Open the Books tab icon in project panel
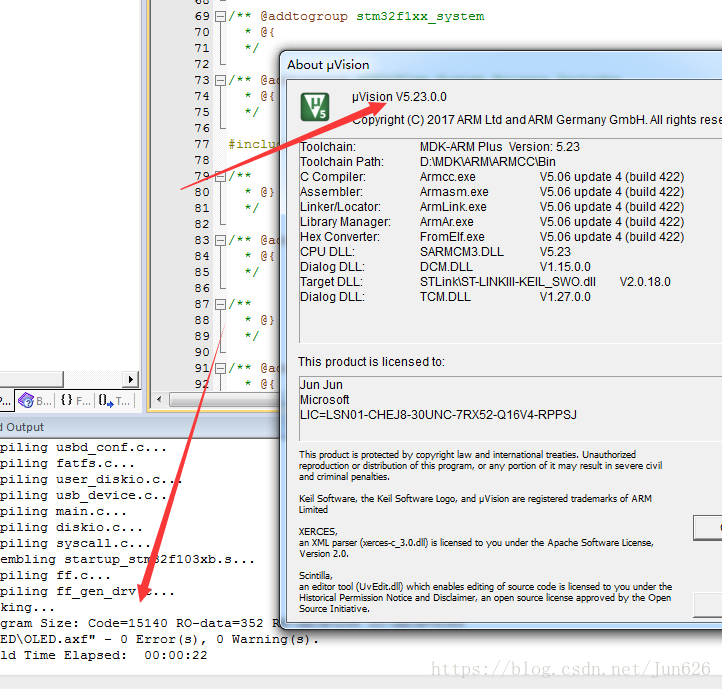 pos(35,401)
